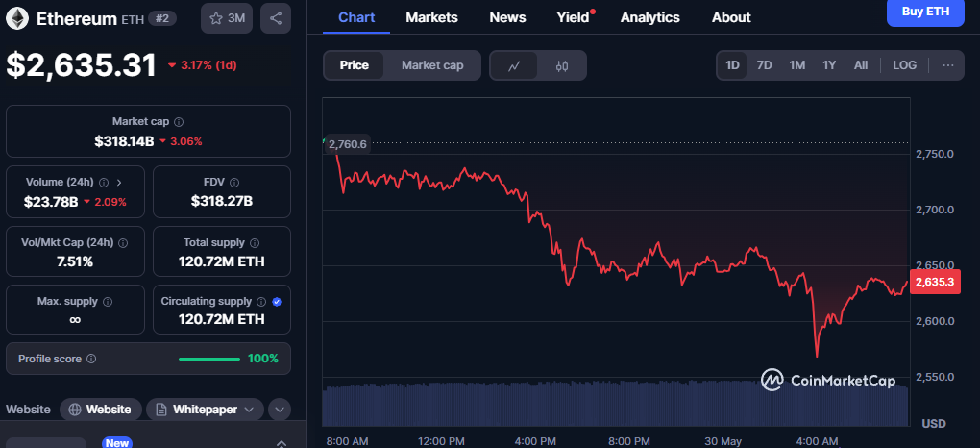The image size is (980, 448).
Task: Click the #2 rank badge
Action: pyautogui.click(x=162, y=19)
